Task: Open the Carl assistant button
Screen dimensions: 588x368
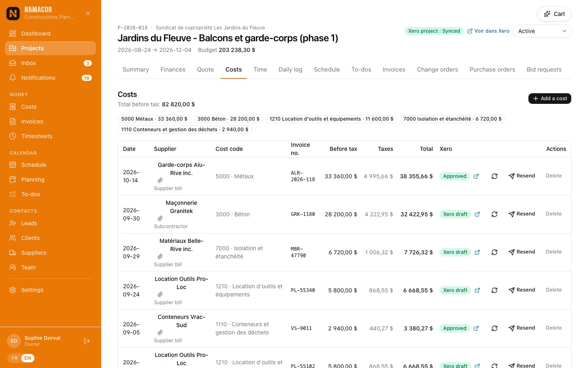Action: (x=554, y=14)
